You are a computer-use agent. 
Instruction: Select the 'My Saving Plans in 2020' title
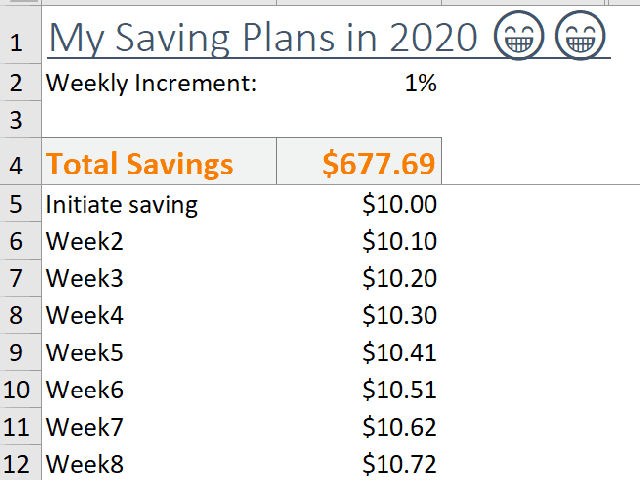(263, 38)
